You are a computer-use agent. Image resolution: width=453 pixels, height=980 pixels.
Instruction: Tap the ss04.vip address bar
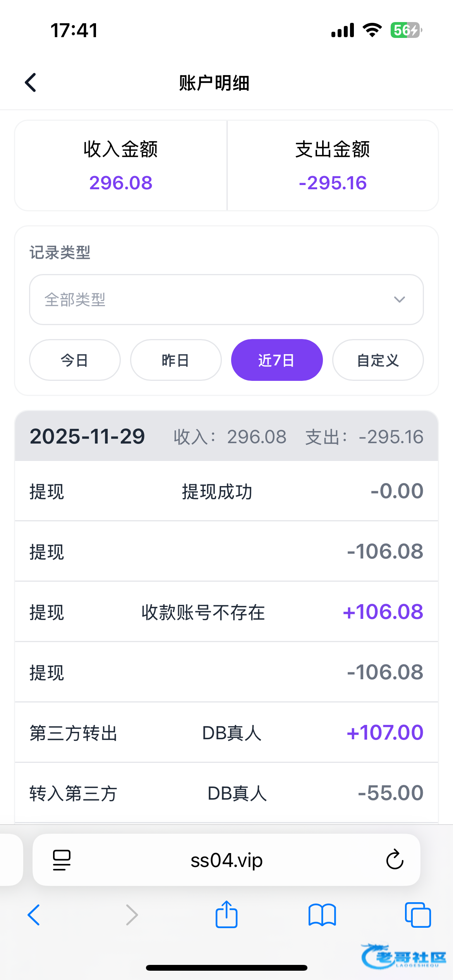(x=226, y=860)
